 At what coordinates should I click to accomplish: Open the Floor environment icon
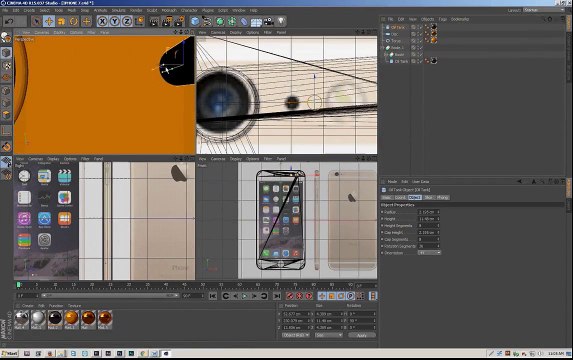(x=256, y=21)
